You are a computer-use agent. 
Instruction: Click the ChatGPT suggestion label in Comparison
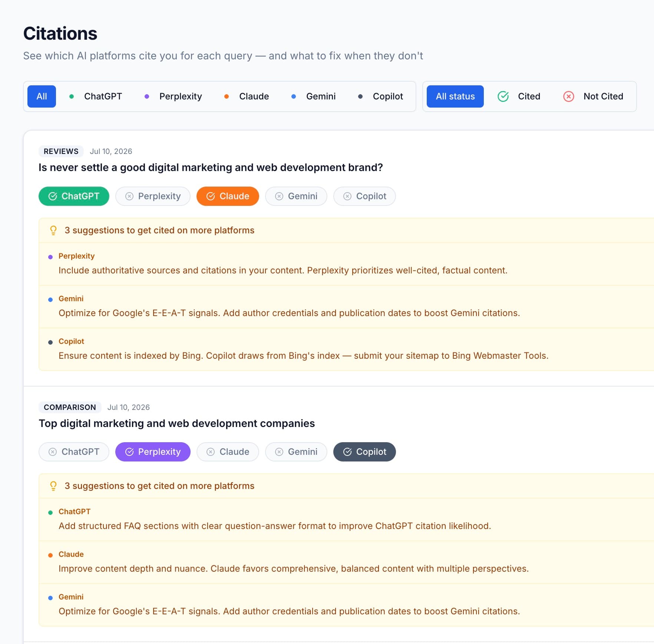(x=75, y=512)
